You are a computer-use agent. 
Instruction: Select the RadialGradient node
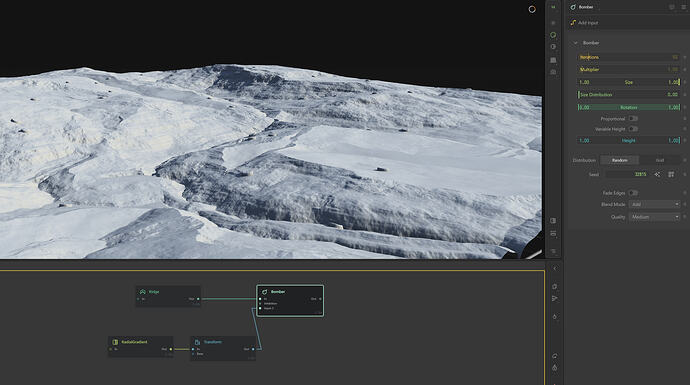(x=140, y=346)
